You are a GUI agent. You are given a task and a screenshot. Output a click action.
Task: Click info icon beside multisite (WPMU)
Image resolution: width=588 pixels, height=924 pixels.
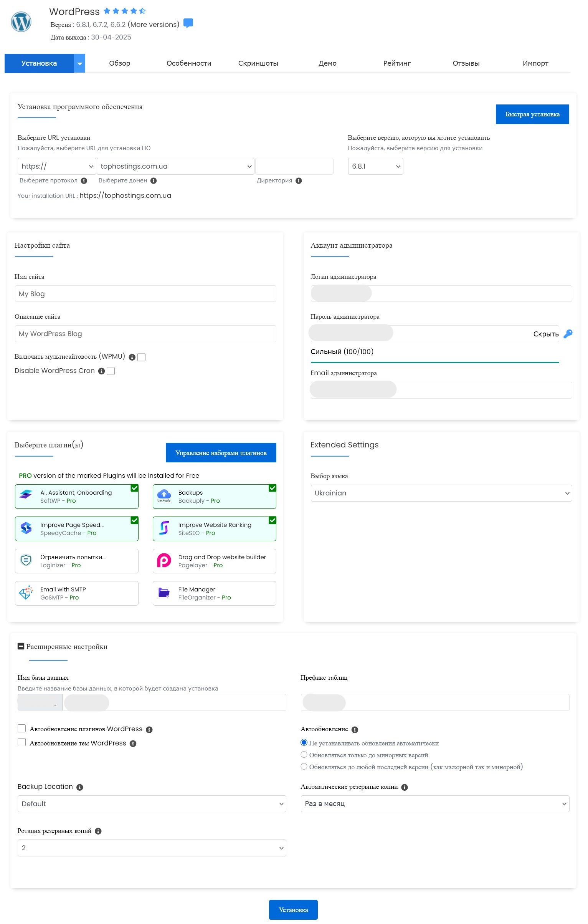point(132,357)
